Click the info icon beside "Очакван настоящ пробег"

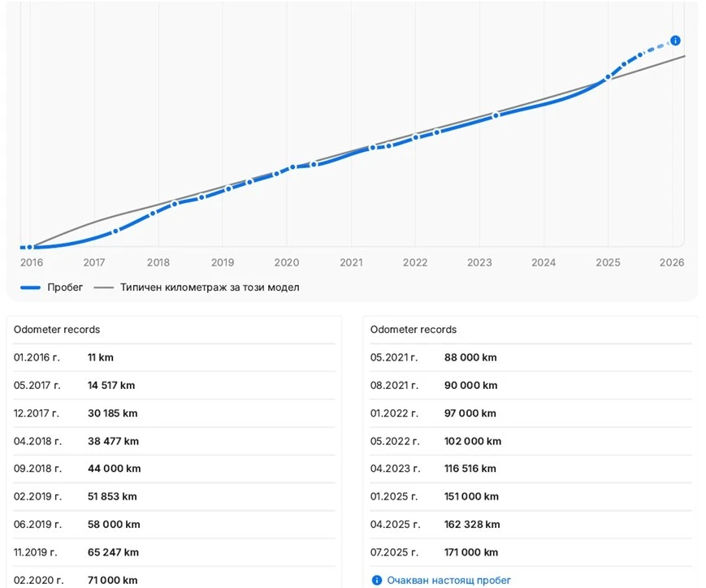[x=376, y=581]
